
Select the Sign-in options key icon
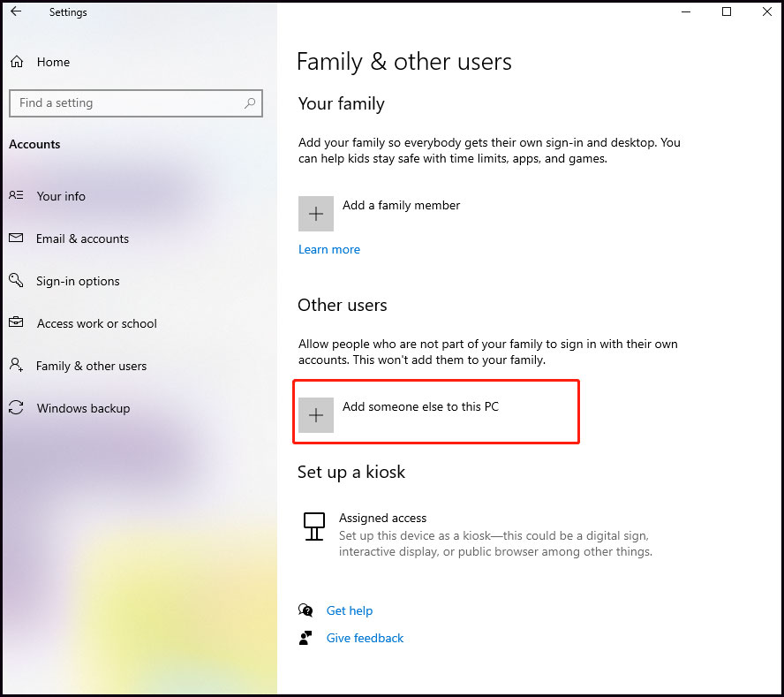coord(16,281)
